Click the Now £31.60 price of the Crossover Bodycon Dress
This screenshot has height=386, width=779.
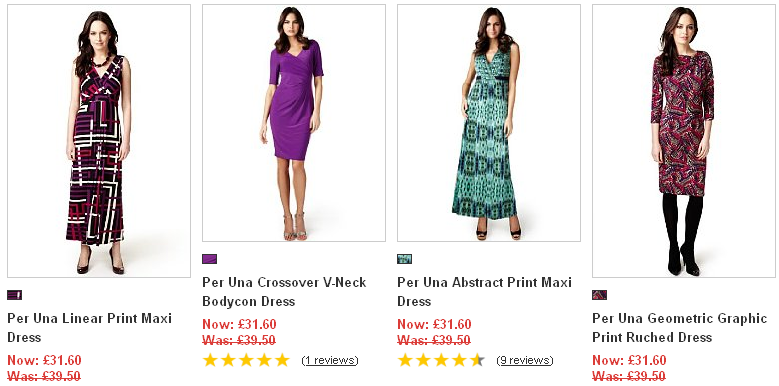pos(239,324)
